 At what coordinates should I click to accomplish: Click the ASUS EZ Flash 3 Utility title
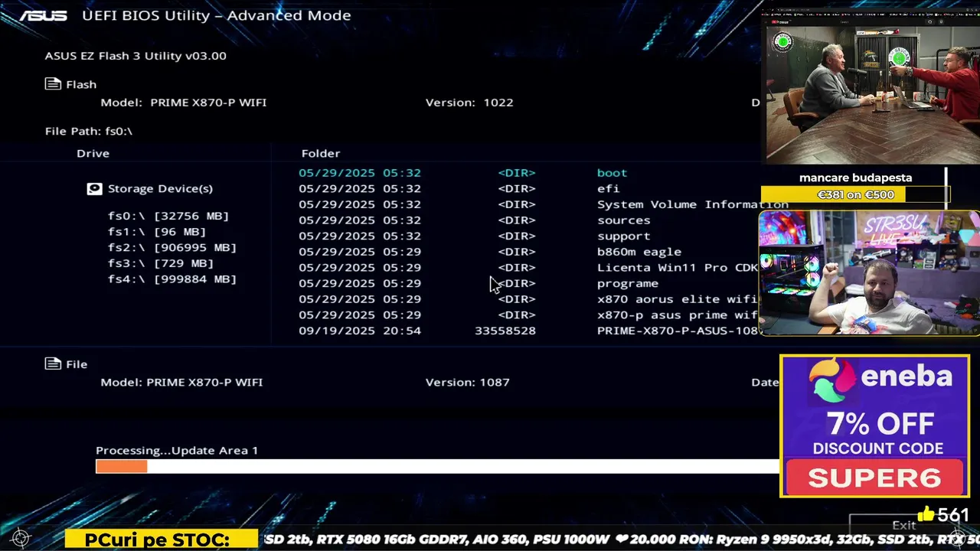pyautogui.click(x=136, y=55)
